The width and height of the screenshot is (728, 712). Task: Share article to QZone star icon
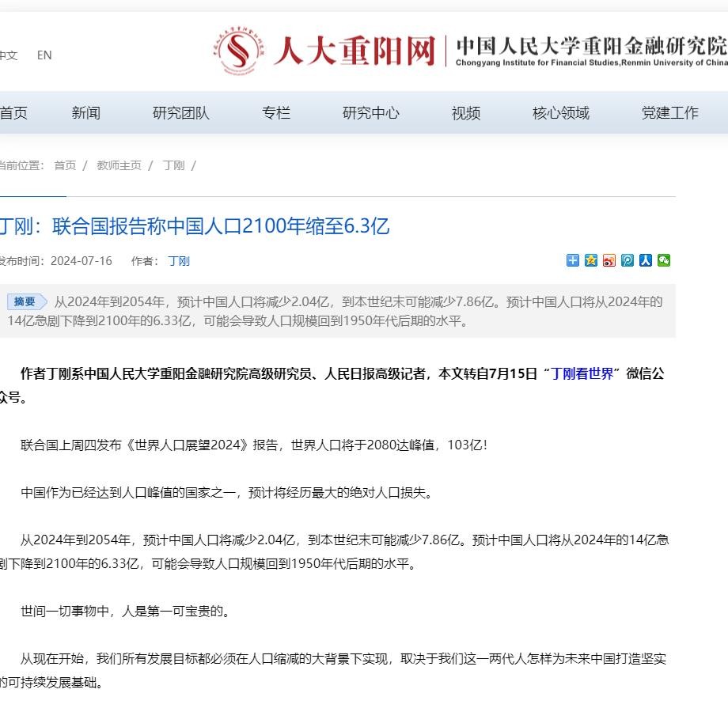591,260
